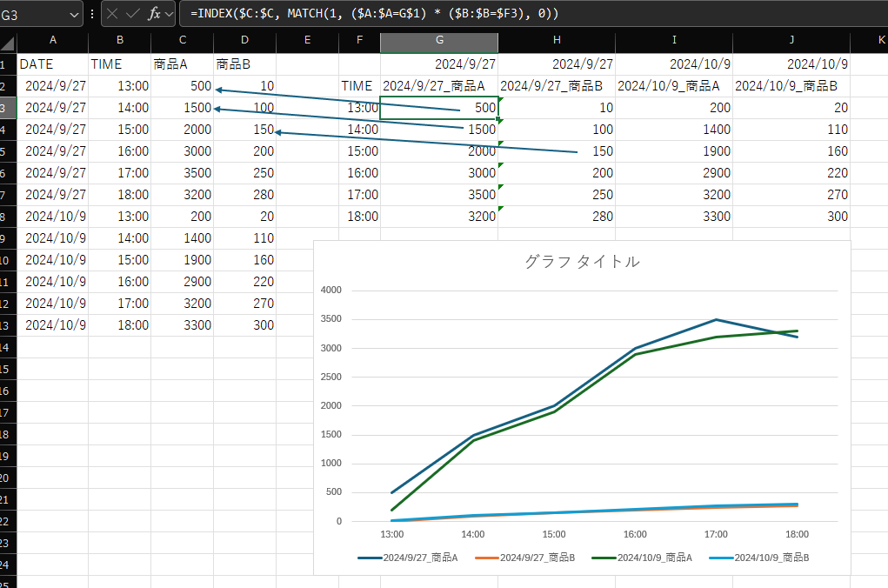Click cell H7 with value 250
This screenshot has height=588, width=888.
pos(557,195)
